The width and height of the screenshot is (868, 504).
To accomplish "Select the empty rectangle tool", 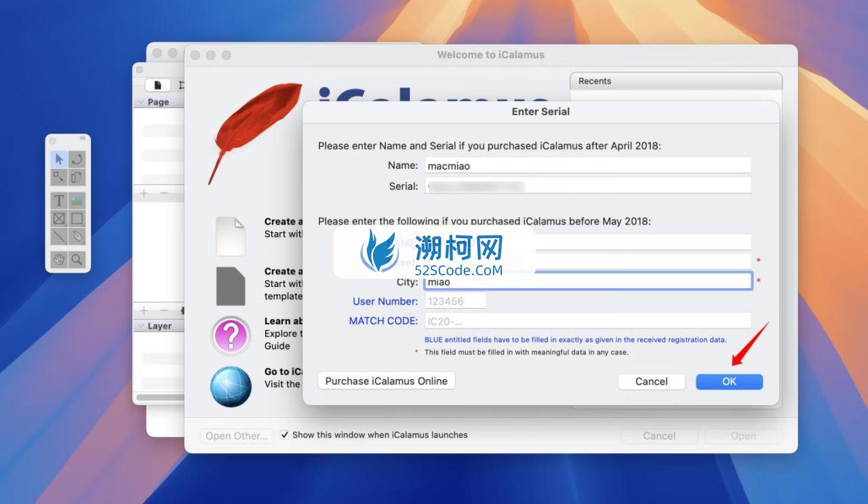I will [77, 218].
